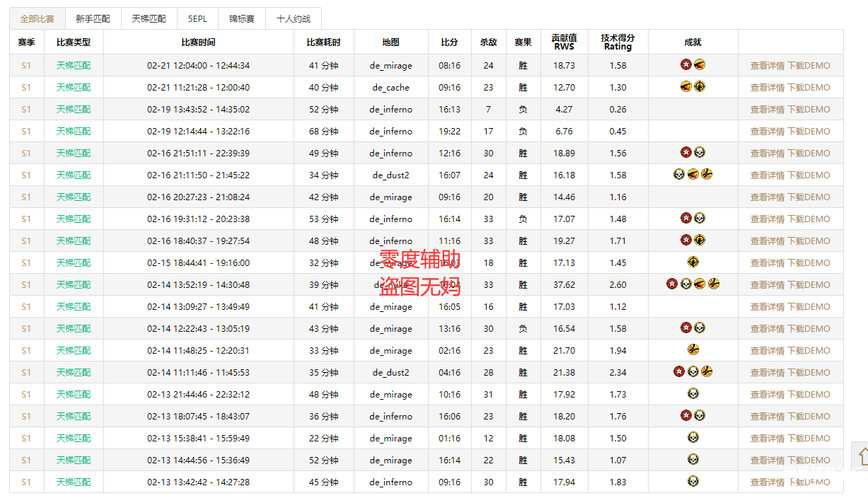Image resolution: width=868 pixels, height=498 pixels.
Task: Open 查看详情 for the 02-14 13:09:27 match
Action: pos(768,307)
